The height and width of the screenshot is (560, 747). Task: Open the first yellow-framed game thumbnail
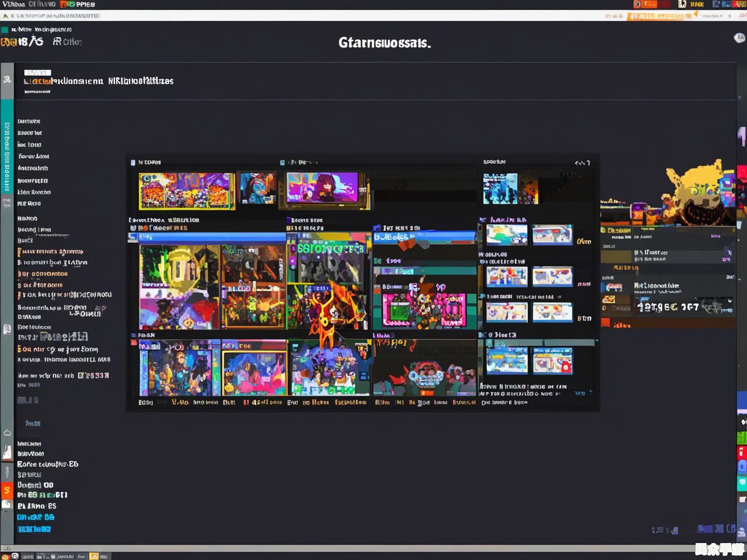pos(187,191)
